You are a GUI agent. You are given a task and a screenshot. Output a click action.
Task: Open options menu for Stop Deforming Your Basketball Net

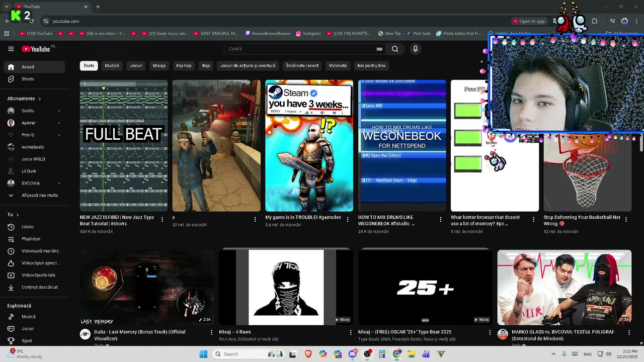point(626,220)
